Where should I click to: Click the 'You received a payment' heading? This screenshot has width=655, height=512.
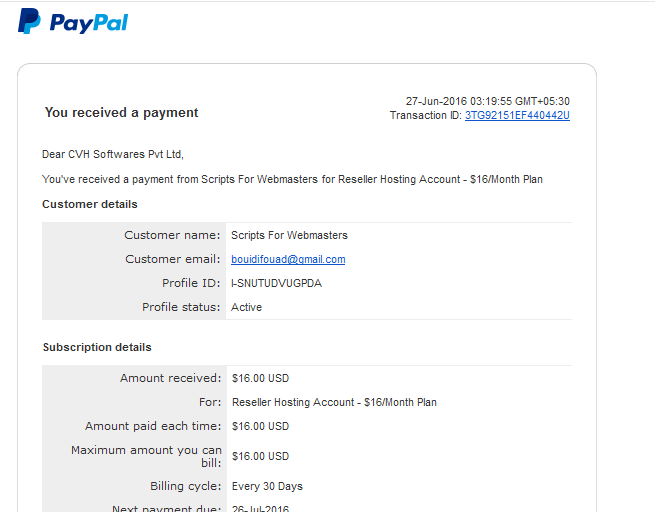(122, 113)
